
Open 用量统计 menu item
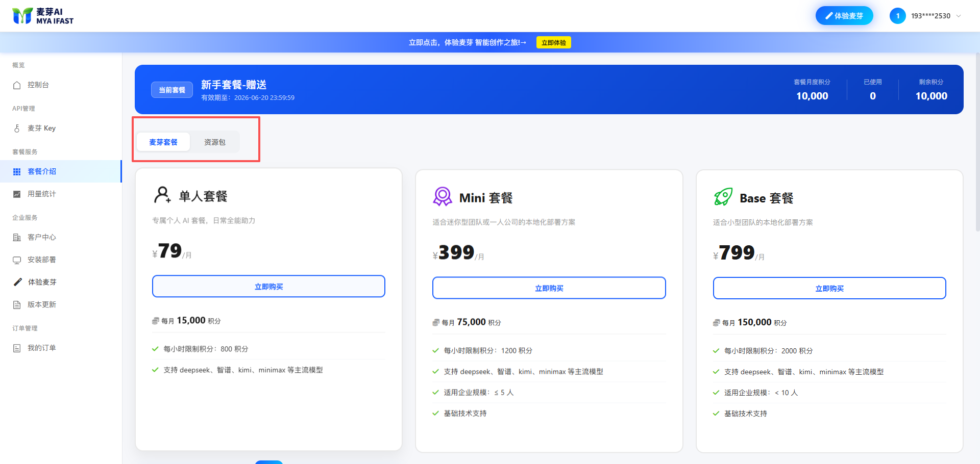coord(61,194)
